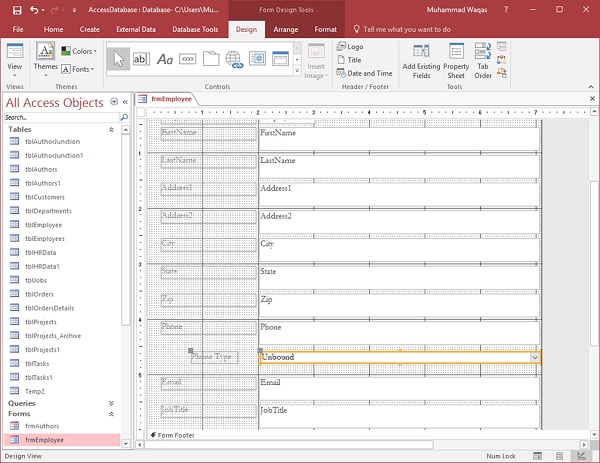The image size is (600, 463).
Task: Insert Date and Time in header
Action: [365, 73]
